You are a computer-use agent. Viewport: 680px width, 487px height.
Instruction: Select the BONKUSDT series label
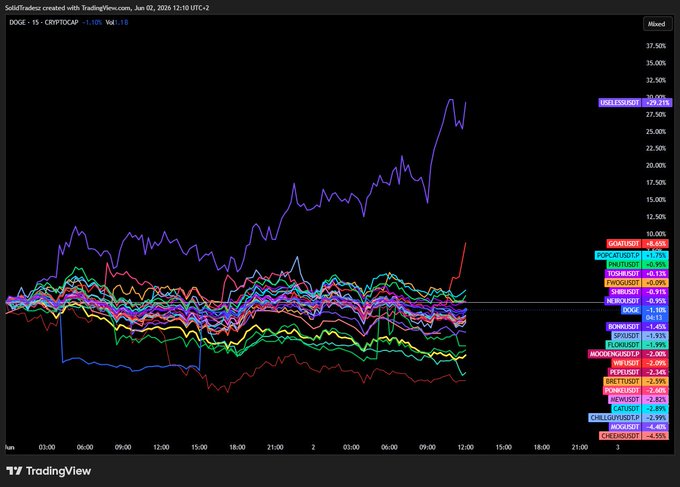click(x=624, y=327)
